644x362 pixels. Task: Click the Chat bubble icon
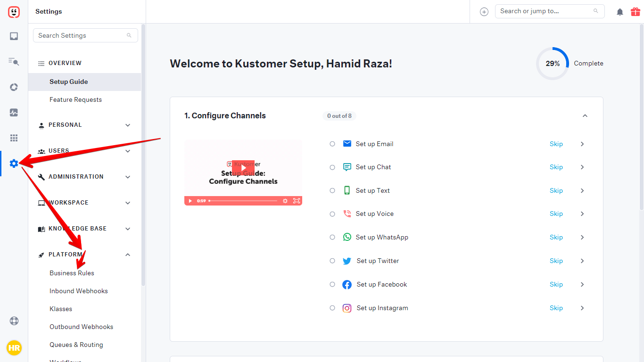pos(347,167)
